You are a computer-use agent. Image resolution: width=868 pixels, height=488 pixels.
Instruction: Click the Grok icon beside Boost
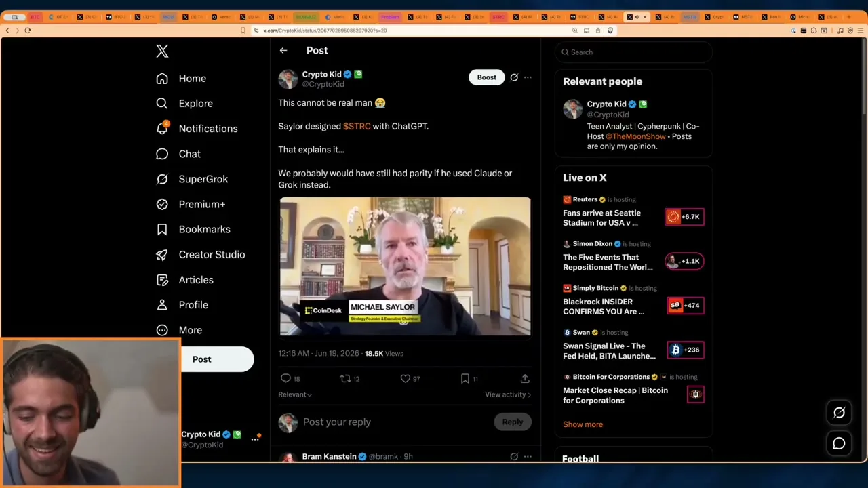coord(514,77)
